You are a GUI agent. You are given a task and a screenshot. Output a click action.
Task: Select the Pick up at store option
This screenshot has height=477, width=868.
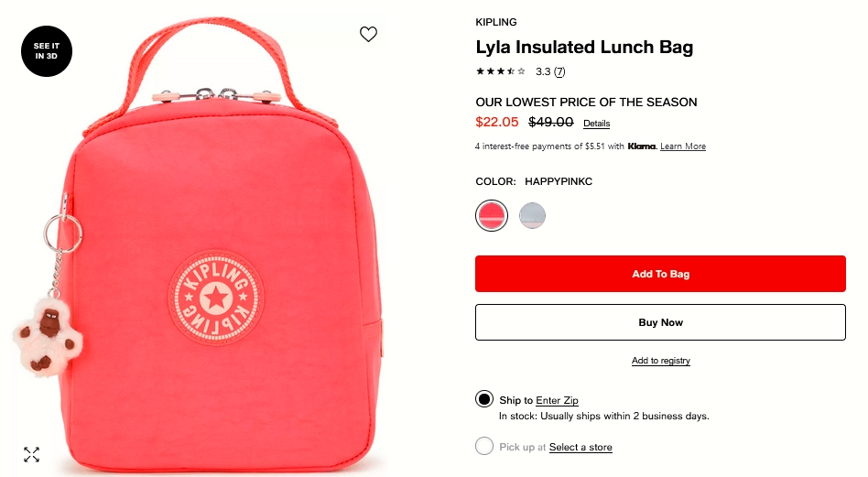[484, 446]
